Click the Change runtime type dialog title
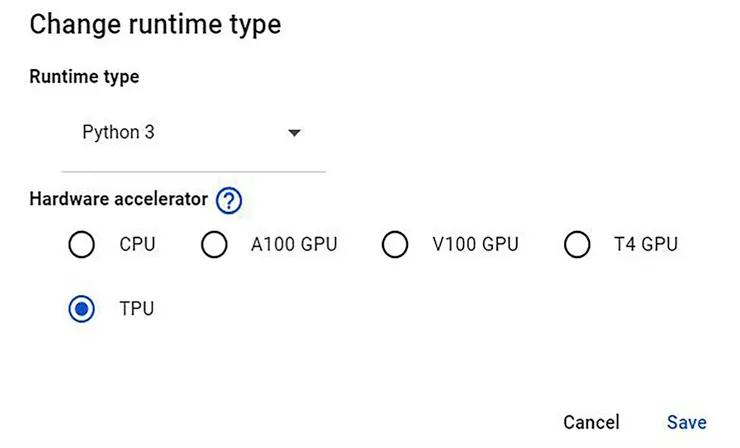Image resolution: width=740 pixels, height=448 pixels. (x=155, y=25)
